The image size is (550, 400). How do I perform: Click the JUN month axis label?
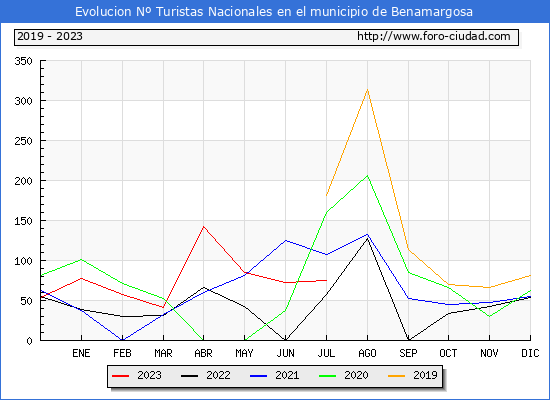coord(286,353)
